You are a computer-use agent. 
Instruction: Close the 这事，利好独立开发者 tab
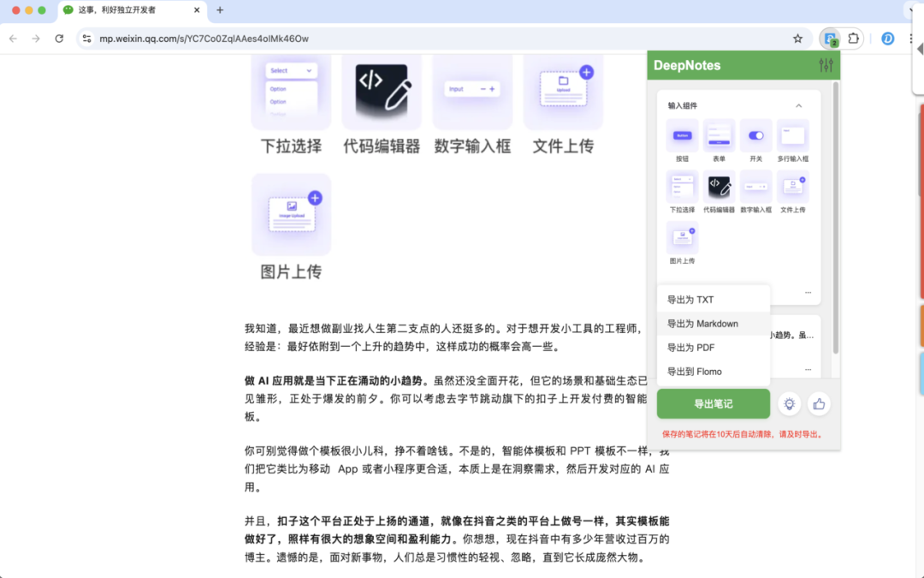tap(197, 10)
